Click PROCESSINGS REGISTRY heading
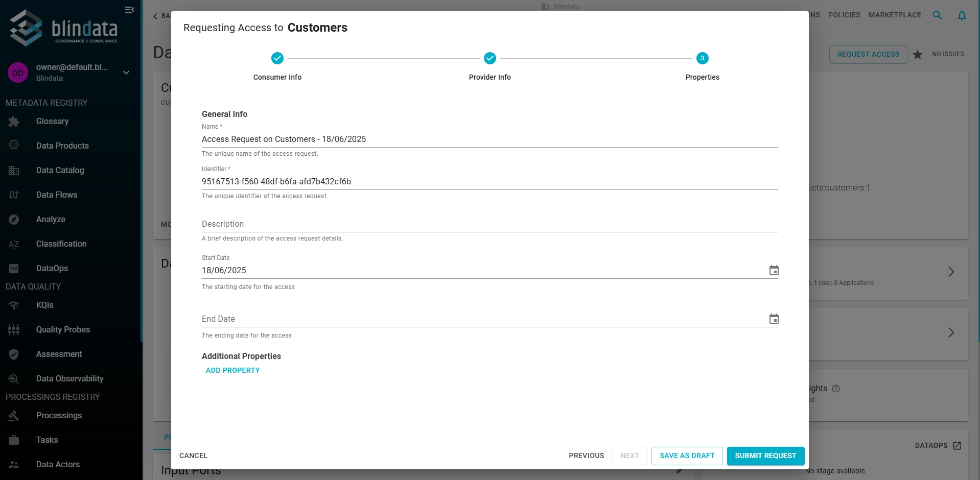Viewport: 980px width, 480px height. coord(53,397)
